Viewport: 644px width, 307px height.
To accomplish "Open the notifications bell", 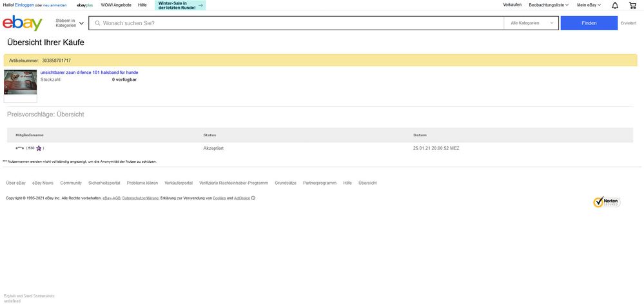I will (614, 5).
